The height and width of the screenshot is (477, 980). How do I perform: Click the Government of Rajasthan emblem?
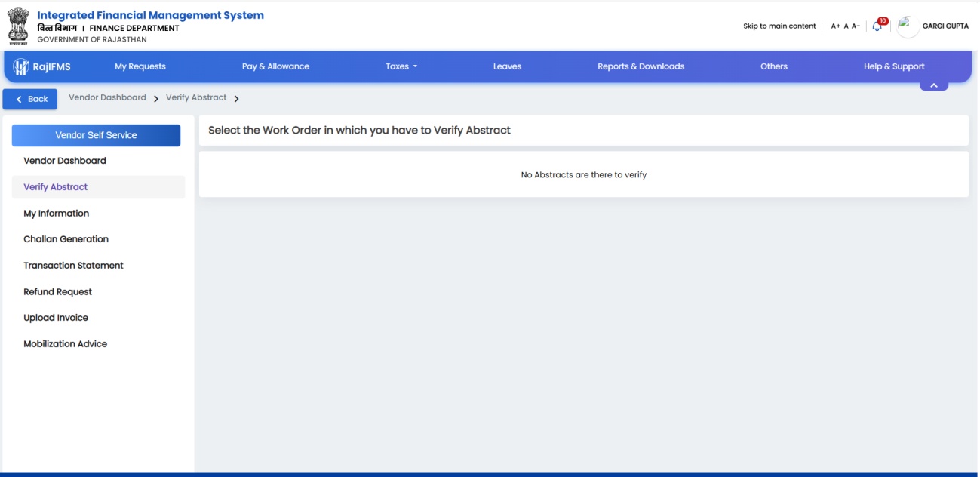pyautogui.click(x=19, y=26)
